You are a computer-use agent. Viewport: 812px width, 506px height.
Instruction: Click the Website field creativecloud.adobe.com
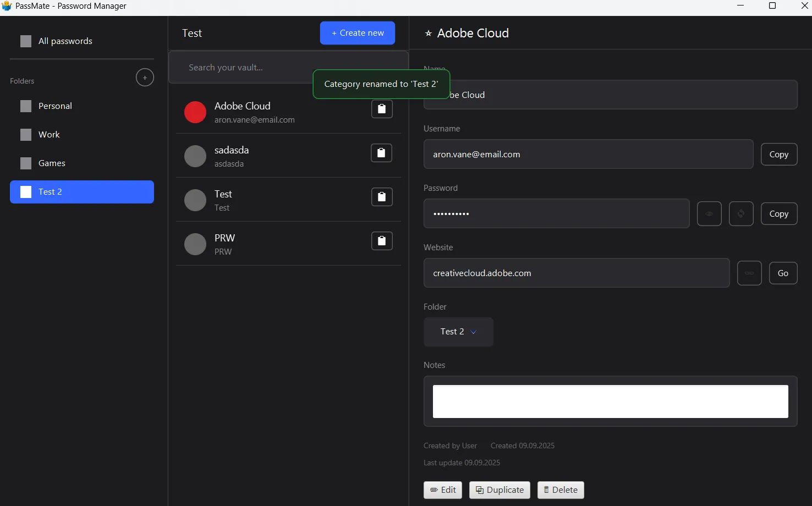[x=577, y=273]
